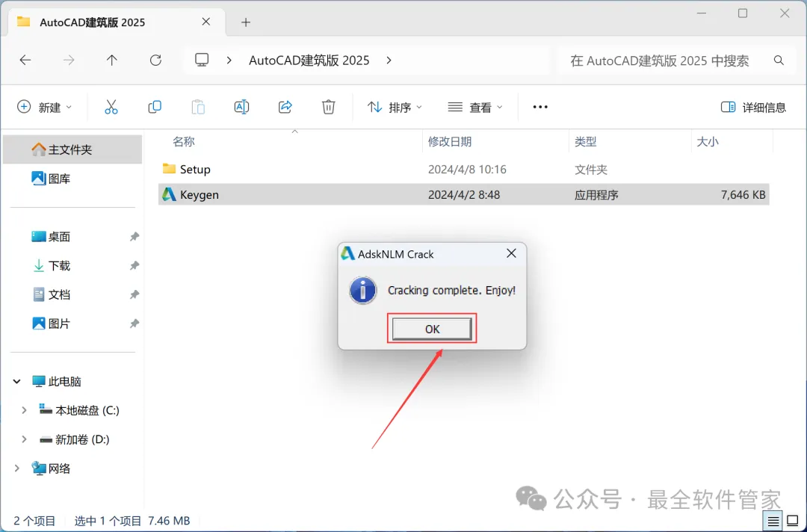This screenshot has width=807, height=532.
Task: Click Keygen size 7,646 KB
Action: 743,195
